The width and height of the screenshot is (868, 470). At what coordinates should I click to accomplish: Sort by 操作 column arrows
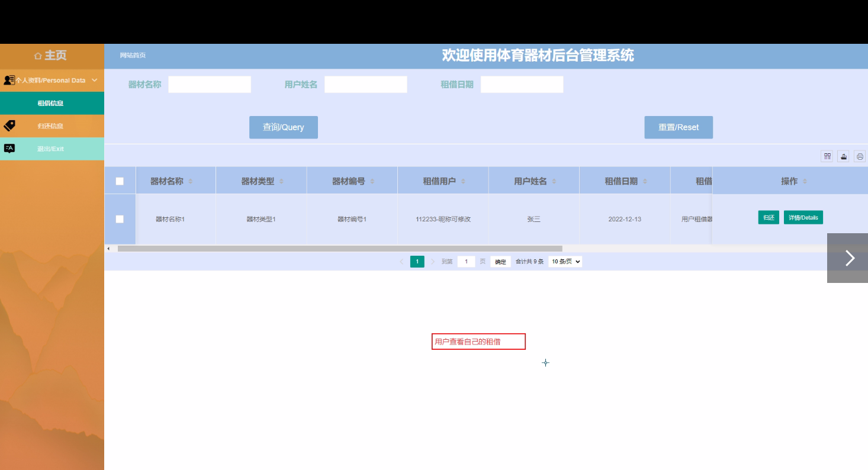pyautogui.click(x=805, y=182)
